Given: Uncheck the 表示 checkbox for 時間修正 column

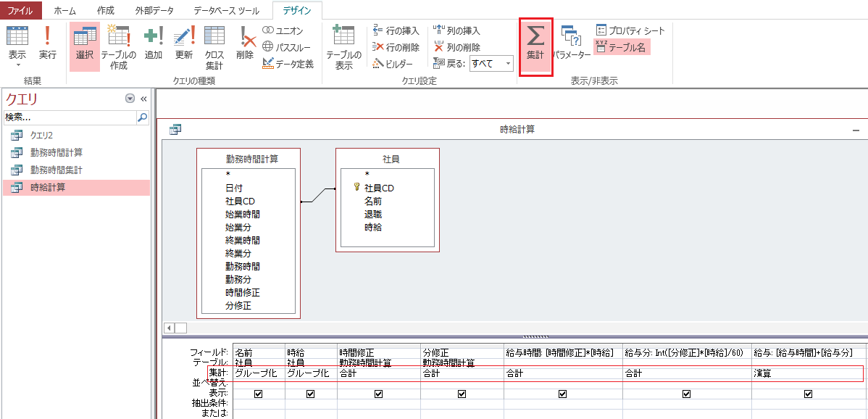Looking at the screenshot, I should pos(378,394).
